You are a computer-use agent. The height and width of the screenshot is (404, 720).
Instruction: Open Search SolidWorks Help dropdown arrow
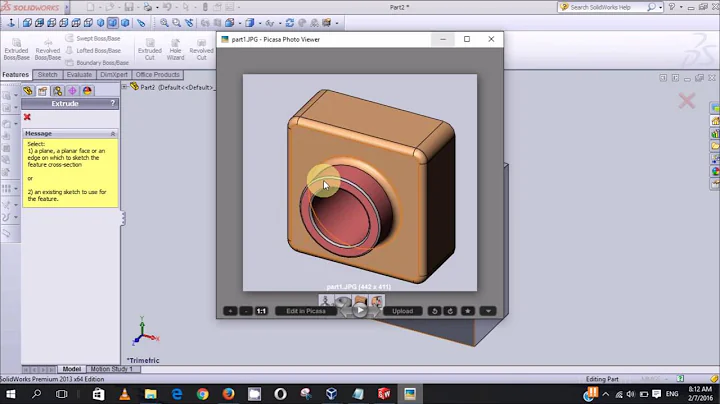pyautogui.click(x=660, y=7)
